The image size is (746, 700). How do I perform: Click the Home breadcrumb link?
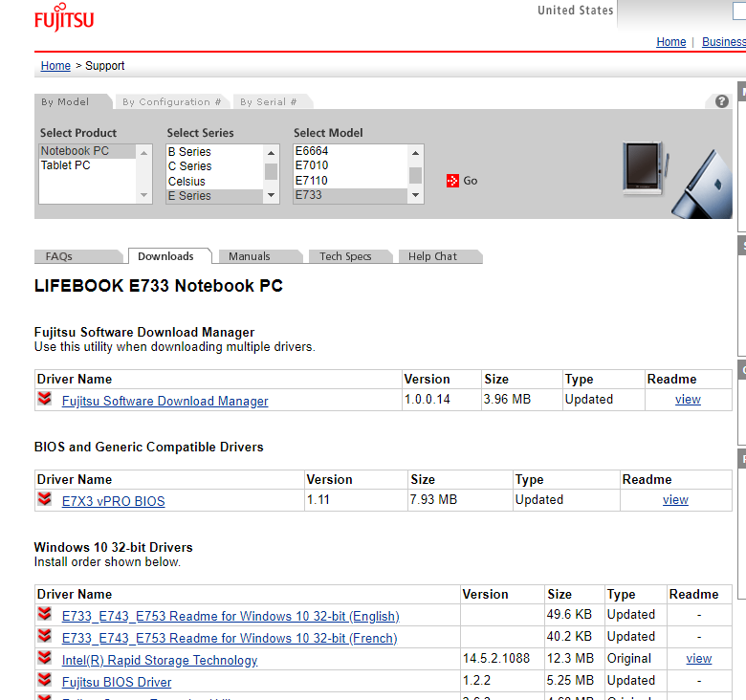[55, 66]
